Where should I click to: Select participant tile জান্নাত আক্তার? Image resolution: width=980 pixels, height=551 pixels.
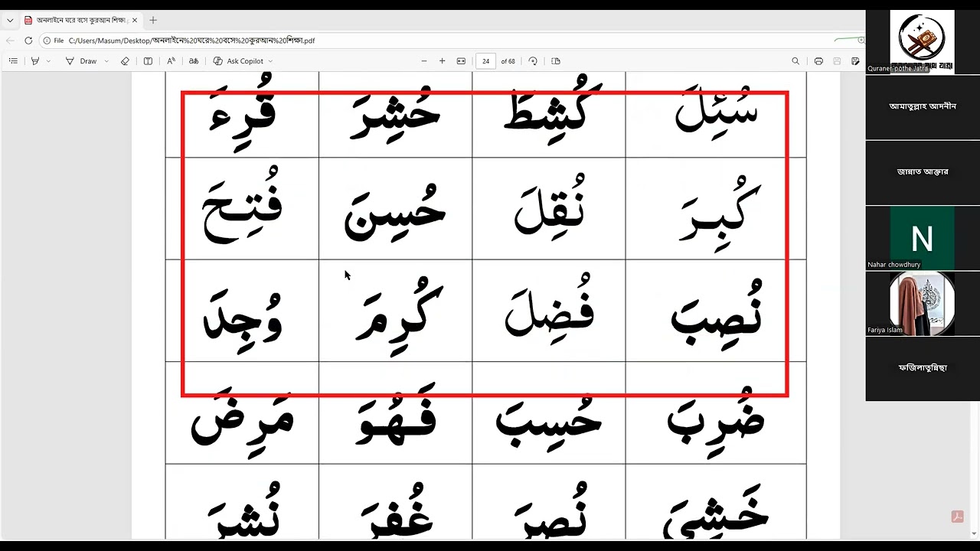(922, 172)
